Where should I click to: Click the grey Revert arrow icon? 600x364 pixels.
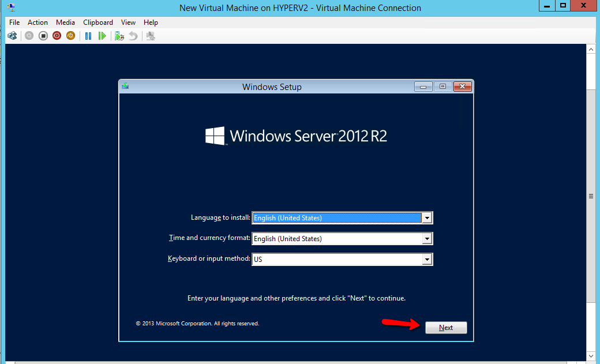pyautogui.click(x=133, y=36)
